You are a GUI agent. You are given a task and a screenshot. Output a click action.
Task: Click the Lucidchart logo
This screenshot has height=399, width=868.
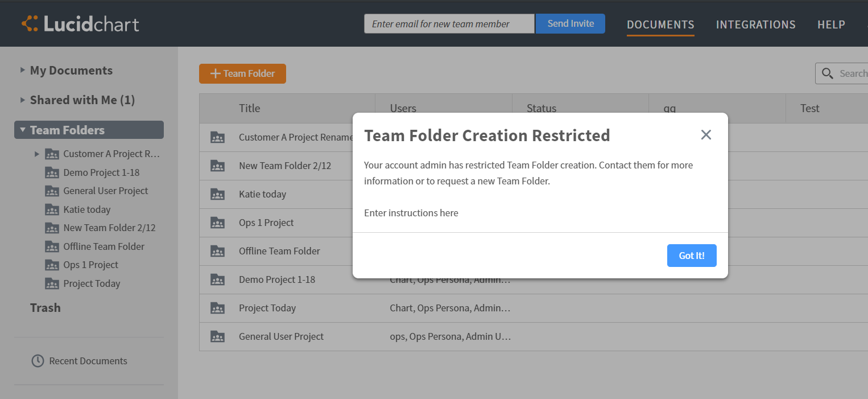click(80, 23)
